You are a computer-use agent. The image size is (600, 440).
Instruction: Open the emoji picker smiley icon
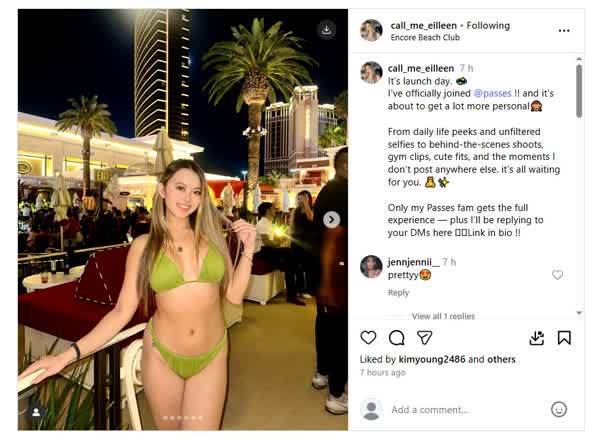click(x=559, y=409)
